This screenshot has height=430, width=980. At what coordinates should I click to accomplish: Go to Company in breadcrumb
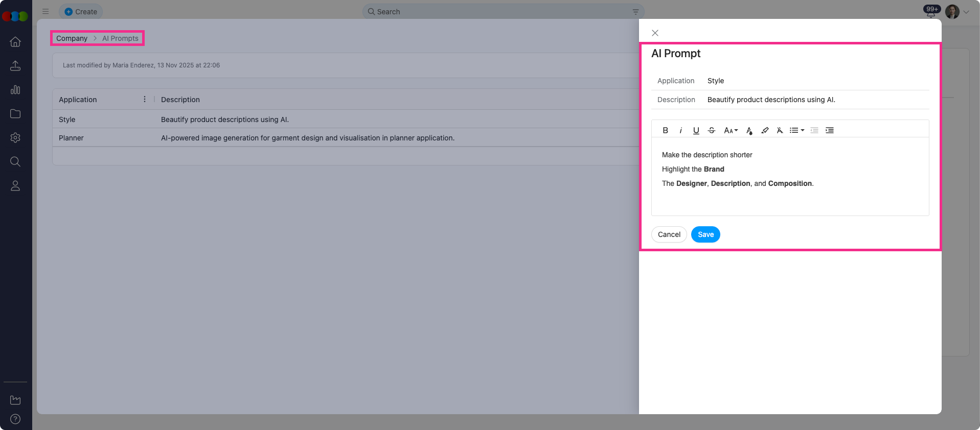72,38
